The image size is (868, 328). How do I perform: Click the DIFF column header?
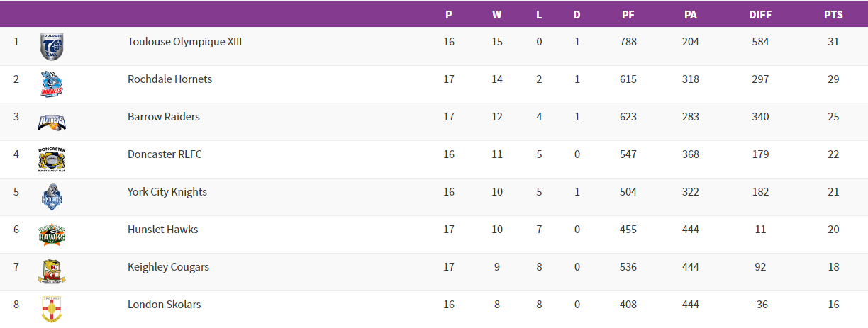point(760,15)
